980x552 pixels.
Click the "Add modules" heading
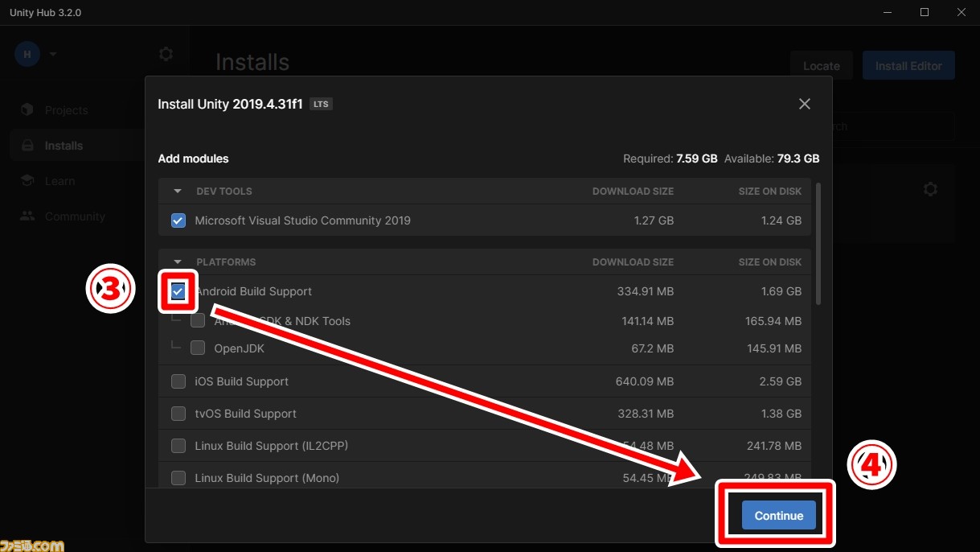[193, 159]
